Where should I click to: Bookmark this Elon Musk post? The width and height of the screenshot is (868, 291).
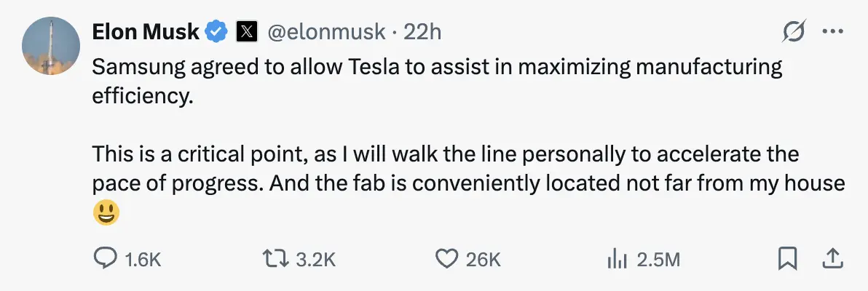coord(788,259)
